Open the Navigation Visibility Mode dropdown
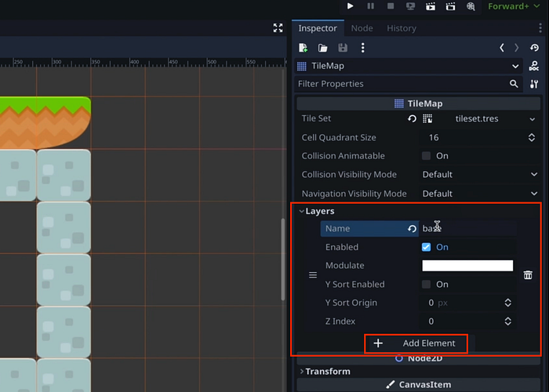Image resolution: width=549 pixels, height=392 pixels. tap(479, 194)
